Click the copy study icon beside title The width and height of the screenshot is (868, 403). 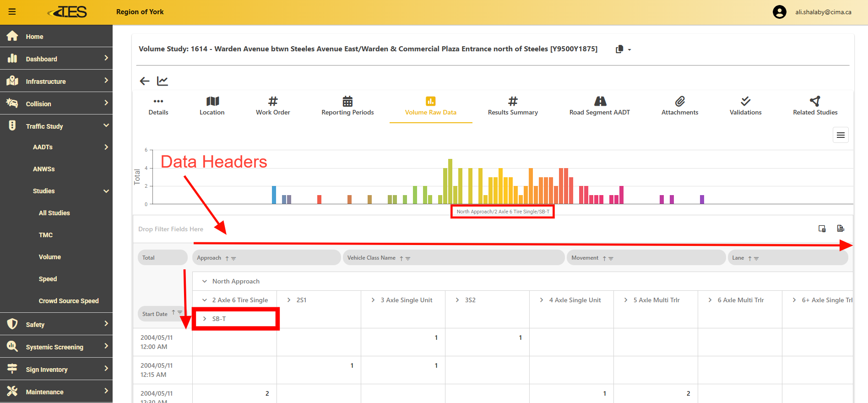click(x=619, y=49)
